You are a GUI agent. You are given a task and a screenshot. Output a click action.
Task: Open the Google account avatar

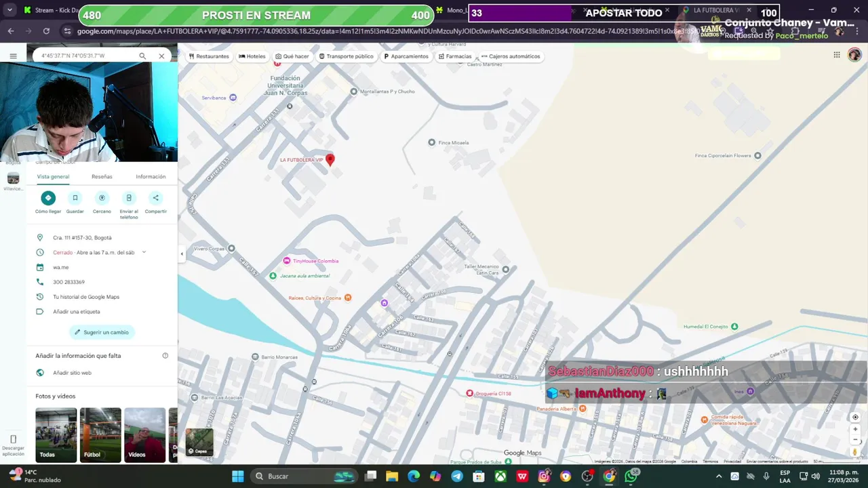point(854,55)
